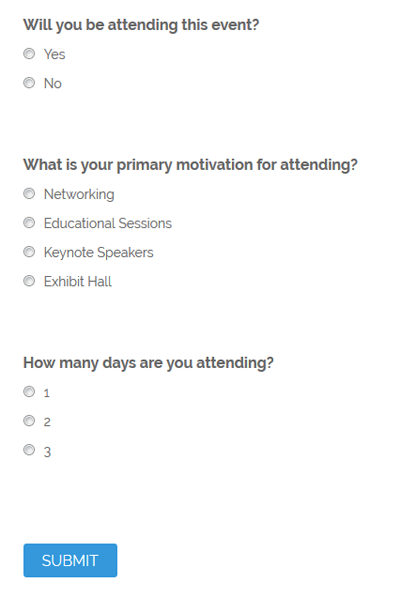Click the 'How many days' question heading
The image size is (400, 598).
pyautogui.click(x=148, y=363)
